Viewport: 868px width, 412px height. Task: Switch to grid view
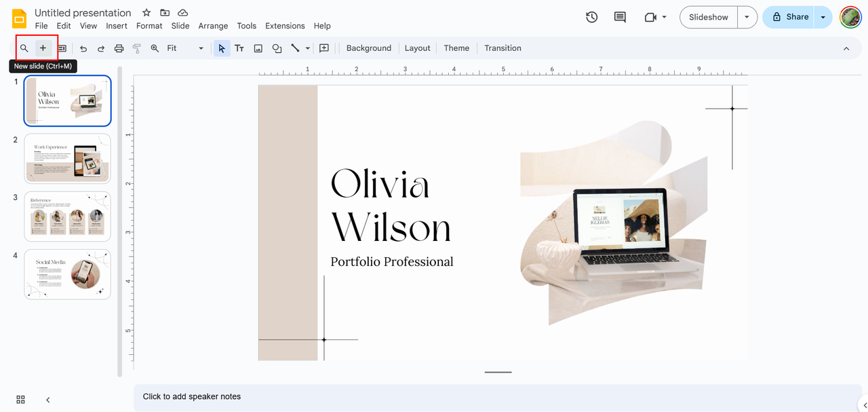(x=20, y=399)
